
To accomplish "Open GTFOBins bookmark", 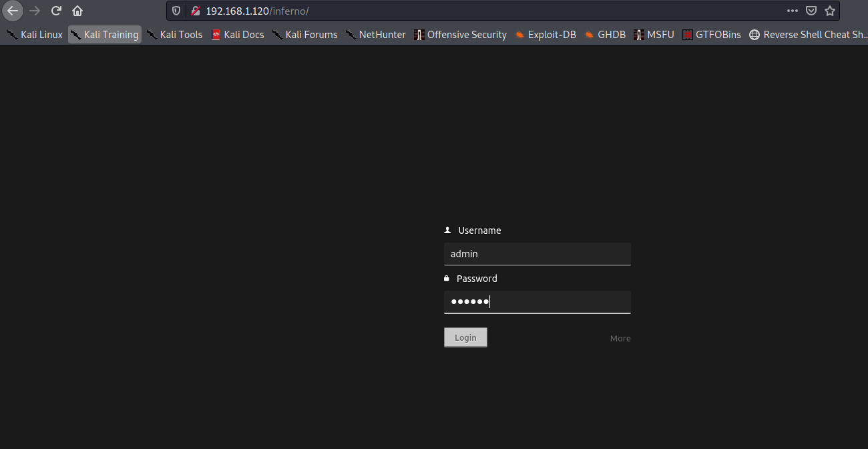I will (x=712, y=35).
